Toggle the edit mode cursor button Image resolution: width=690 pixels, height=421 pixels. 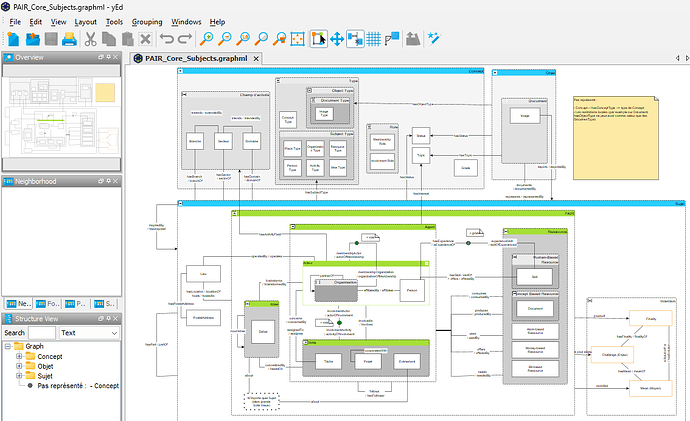coord(318,39)
